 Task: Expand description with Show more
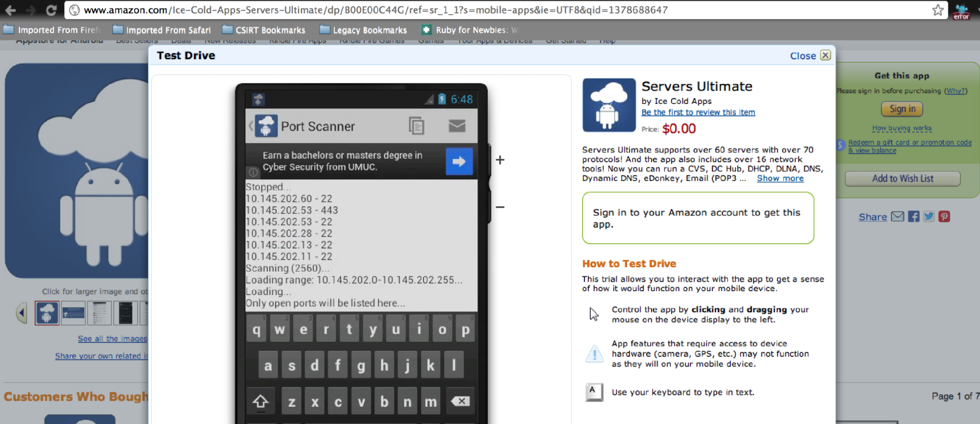780,178
